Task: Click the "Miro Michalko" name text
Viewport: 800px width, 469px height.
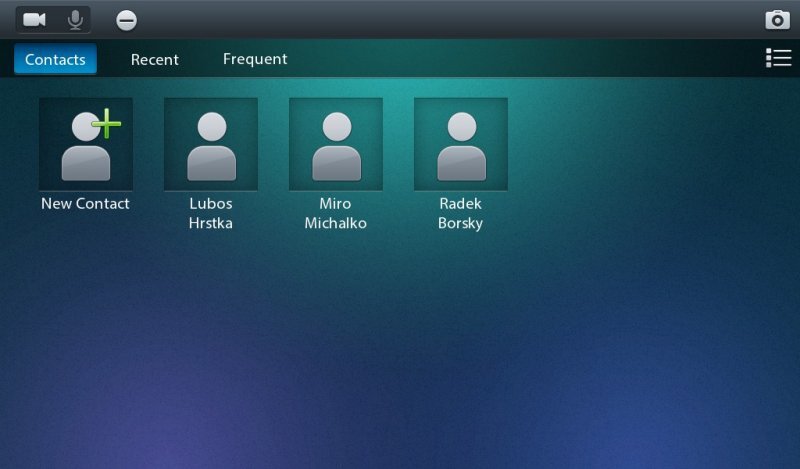Action: 335,213
